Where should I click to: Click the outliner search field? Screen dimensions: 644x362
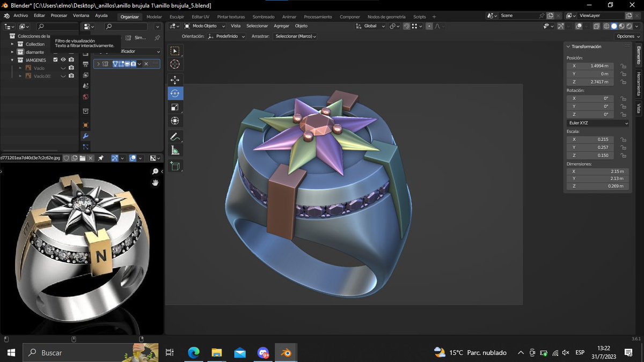(58, 26)
